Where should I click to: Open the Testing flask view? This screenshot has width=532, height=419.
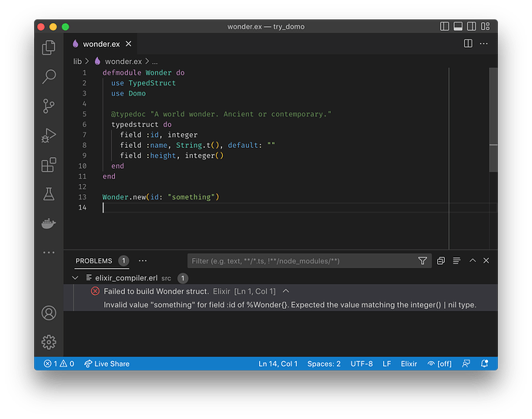coord(49,194)
